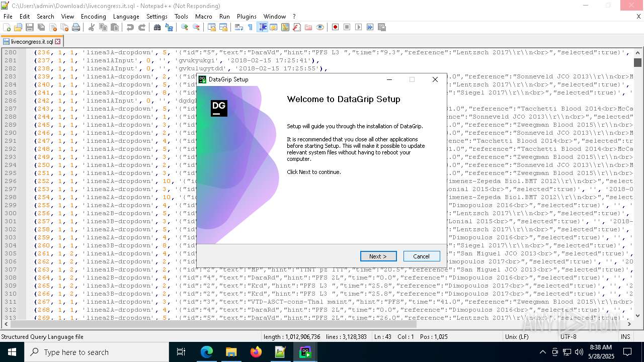Start macro recording with red dot

pyautogui.click(x=336, y=27)
